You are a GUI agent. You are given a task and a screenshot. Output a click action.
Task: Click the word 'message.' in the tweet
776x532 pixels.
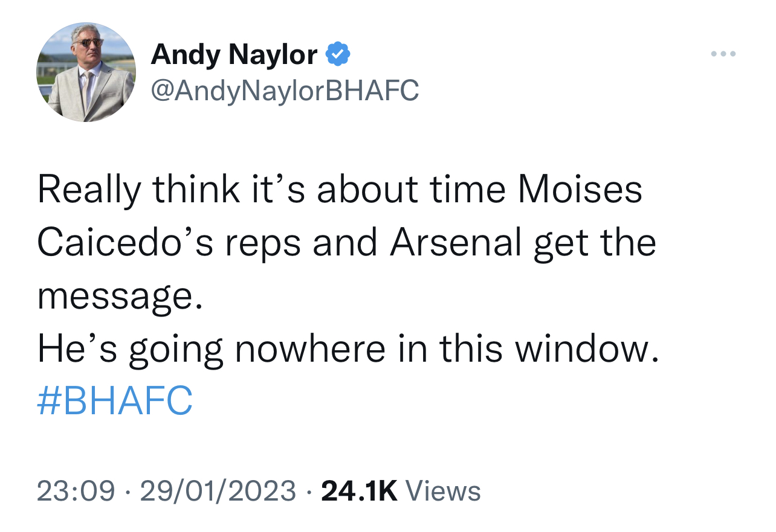(x=120, y=296)
